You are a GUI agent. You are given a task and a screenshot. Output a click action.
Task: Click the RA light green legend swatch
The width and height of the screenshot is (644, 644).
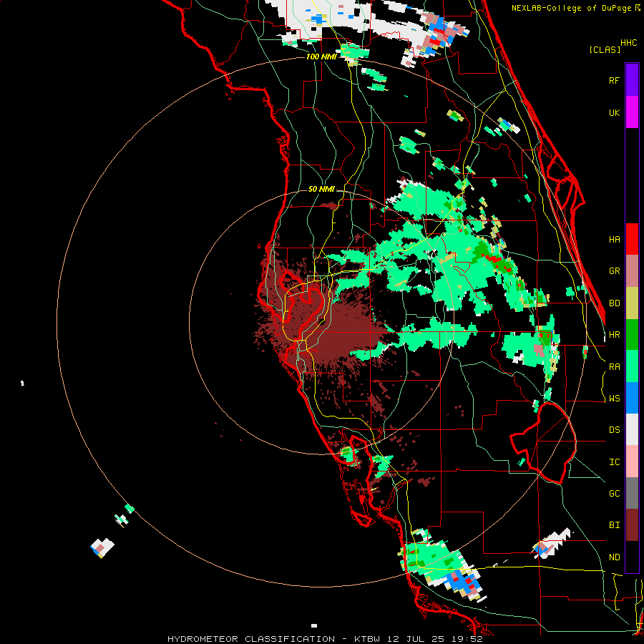pos(632,366)
